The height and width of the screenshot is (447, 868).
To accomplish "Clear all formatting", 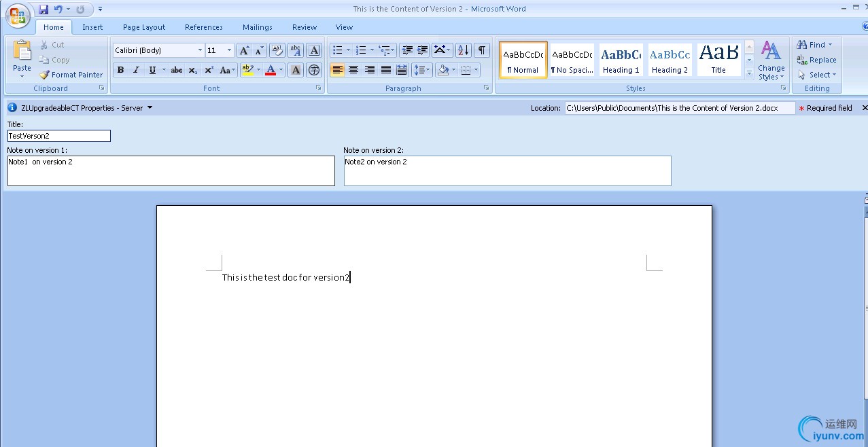I will [x=277, y=50].
